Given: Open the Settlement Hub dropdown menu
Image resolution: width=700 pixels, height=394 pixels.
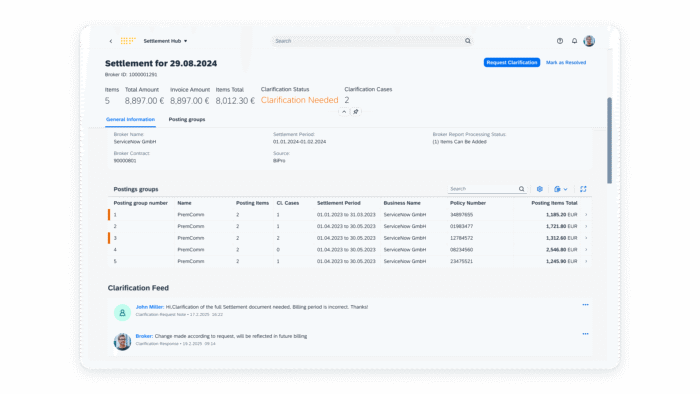Looking at the screenshot, I should [165, 41].
